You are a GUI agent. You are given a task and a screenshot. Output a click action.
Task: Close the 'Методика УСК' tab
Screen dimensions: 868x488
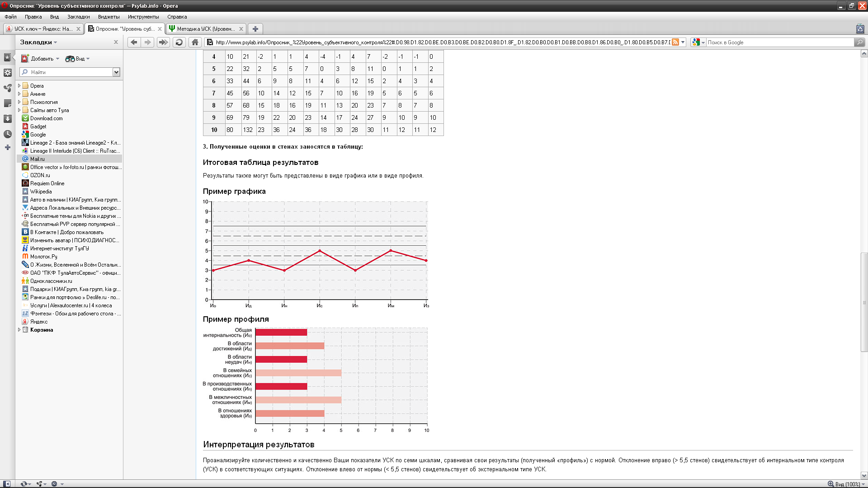241,28
